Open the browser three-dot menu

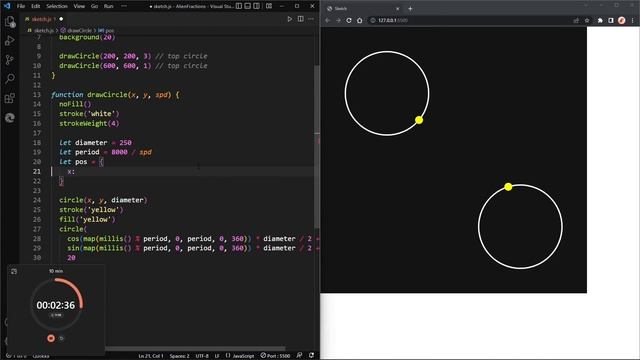click(633, 20)
